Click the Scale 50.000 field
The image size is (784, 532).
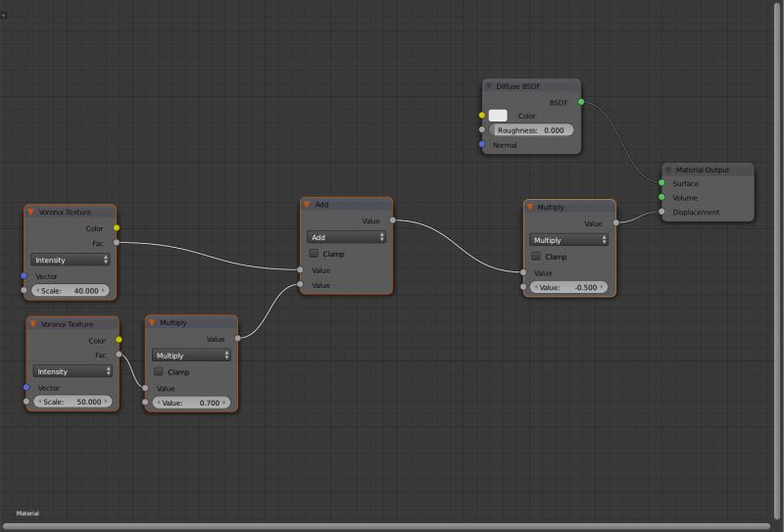[73, 402]
